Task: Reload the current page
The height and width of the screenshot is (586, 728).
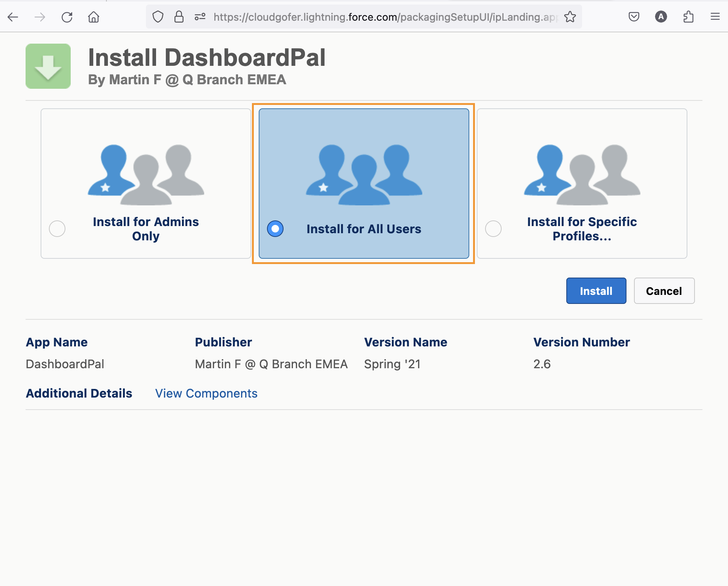Action: click(x=67, y=17)
